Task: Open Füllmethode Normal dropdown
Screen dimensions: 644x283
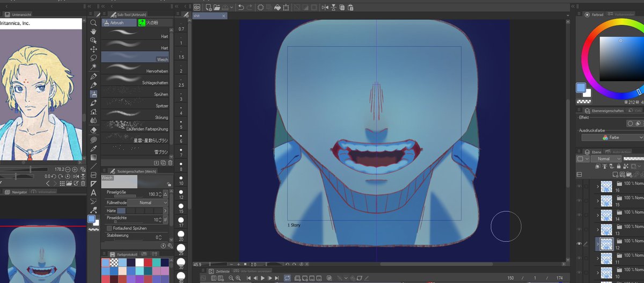Action: [x=148, y=203]
